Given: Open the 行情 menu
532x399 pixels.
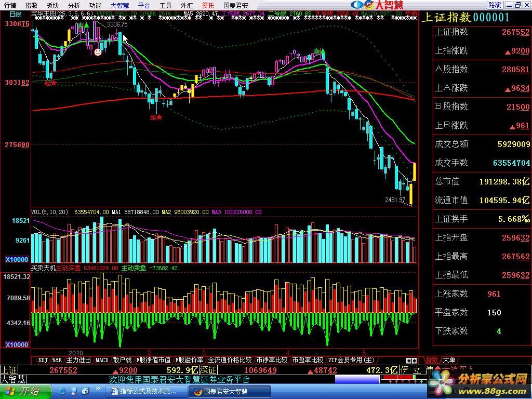Looking at the screenshot, I should [x=10, y=5].
